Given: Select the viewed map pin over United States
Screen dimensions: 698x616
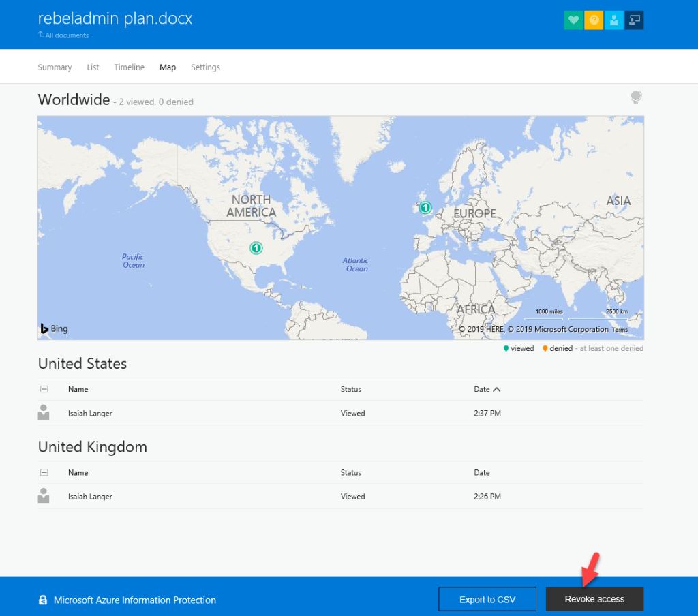Looking at the screenshot, I should 256,248.
